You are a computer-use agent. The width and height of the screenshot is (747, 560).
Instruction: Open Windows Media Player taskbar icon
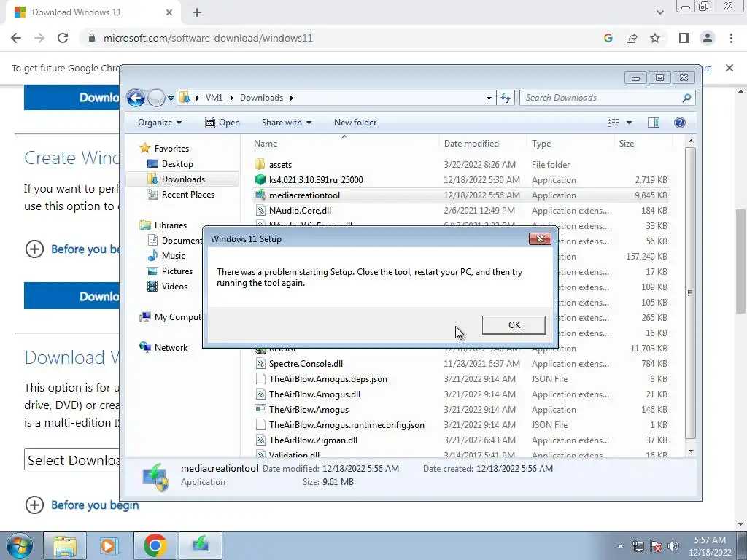[109, 545]
